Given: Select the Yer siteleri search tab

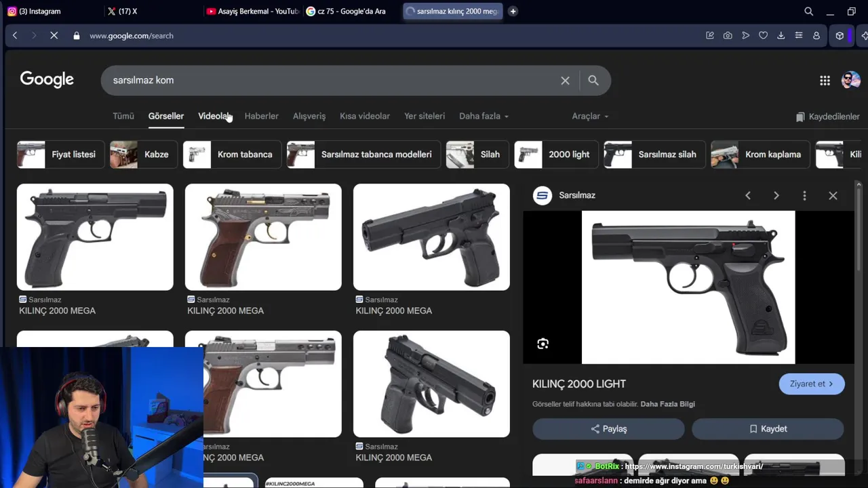Looking at the screenshot, I should (x=425, y=116).
